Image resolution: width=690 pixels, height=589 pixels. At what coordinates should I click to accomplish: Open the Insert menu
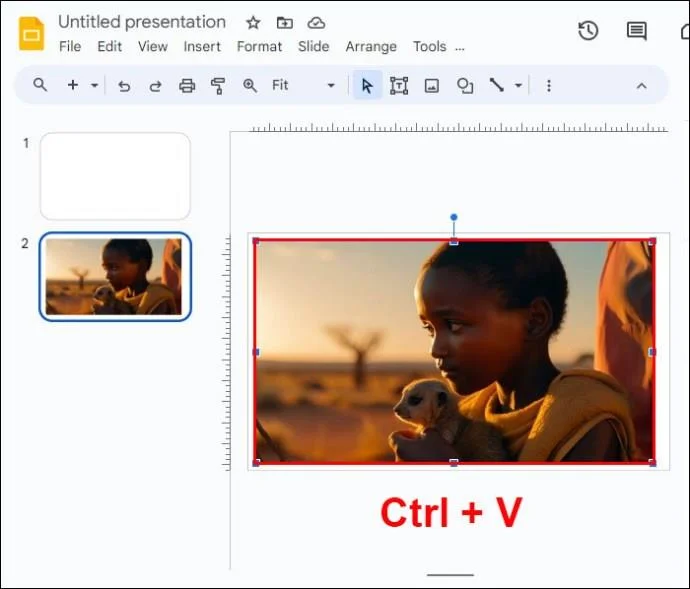click(202, 47)
